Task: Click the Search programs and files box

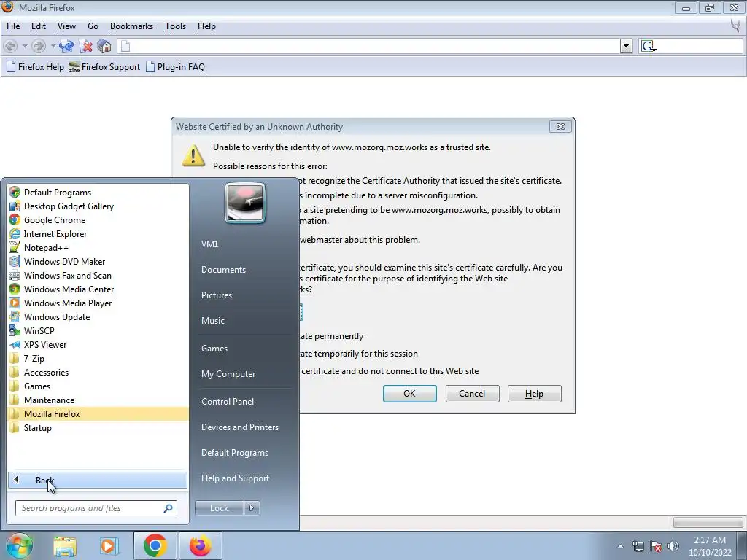Action: 96,508
